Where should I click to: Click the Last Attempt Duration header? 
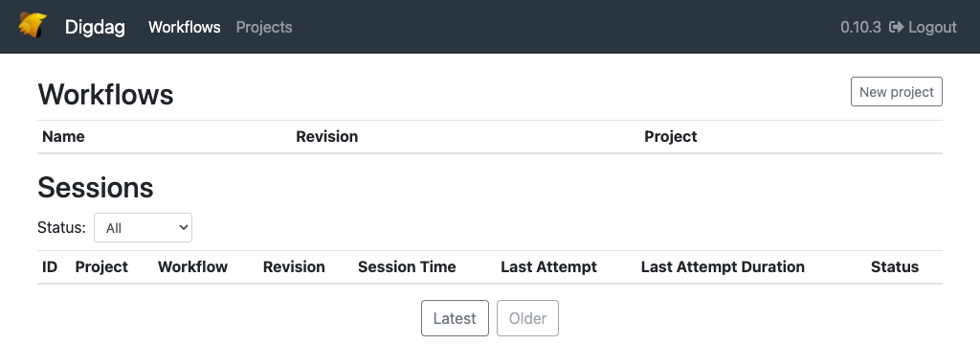click(x=723, y=266)
